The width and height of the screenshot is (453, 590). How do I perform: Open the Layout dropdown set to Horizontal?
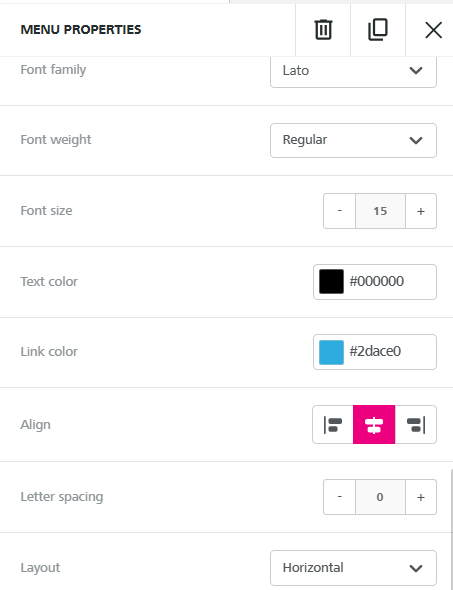point(353,568)
